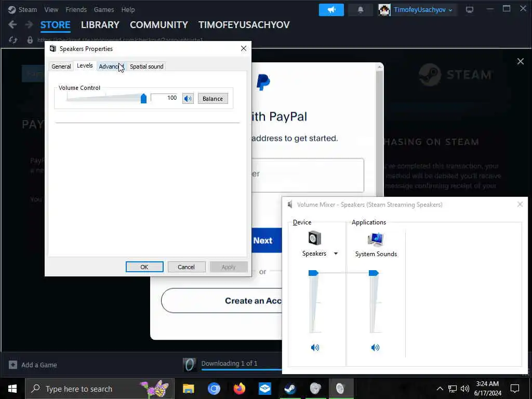Click the blue circular browser taskbar icon

214,389
